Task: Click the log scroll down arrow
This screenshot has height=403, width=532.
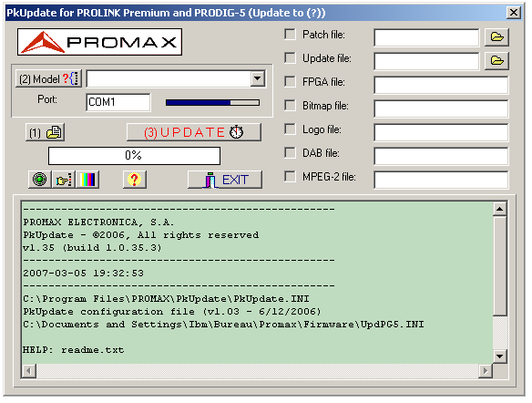Action: pyautogui.click(x=499, y=356)
